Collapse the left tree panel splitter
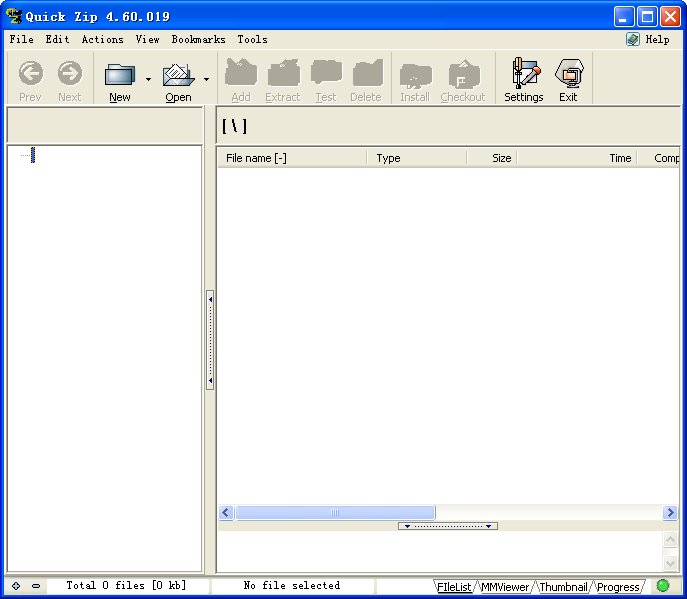 (210, 340)
